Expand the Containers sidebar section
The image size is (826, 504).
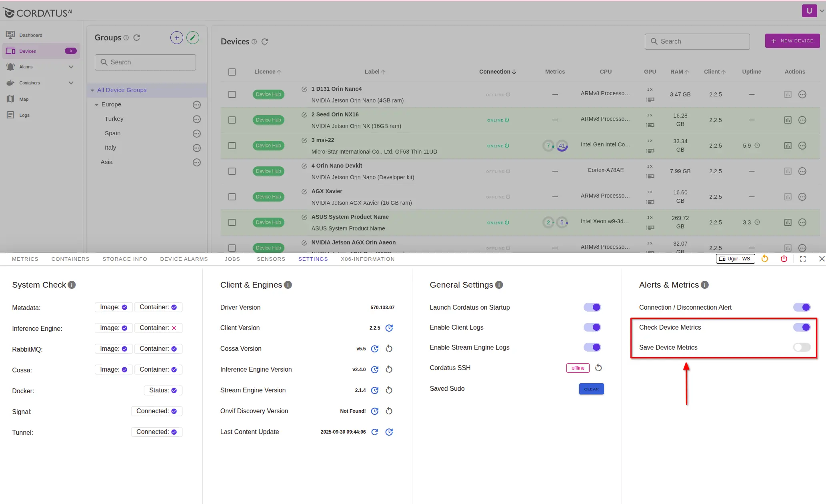(x=71, y=83)
